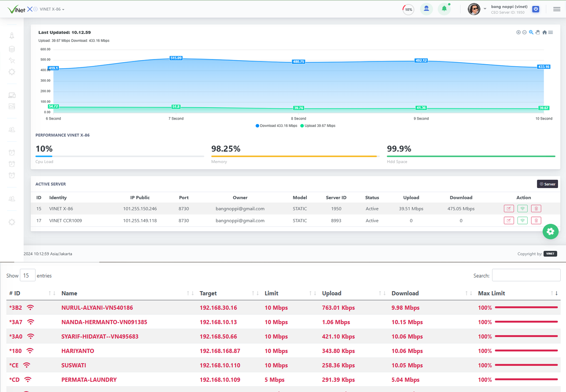Screen dimensions: 566x392
Task: Delete the VINET CCR1009 server
Action: pos(536,221)
